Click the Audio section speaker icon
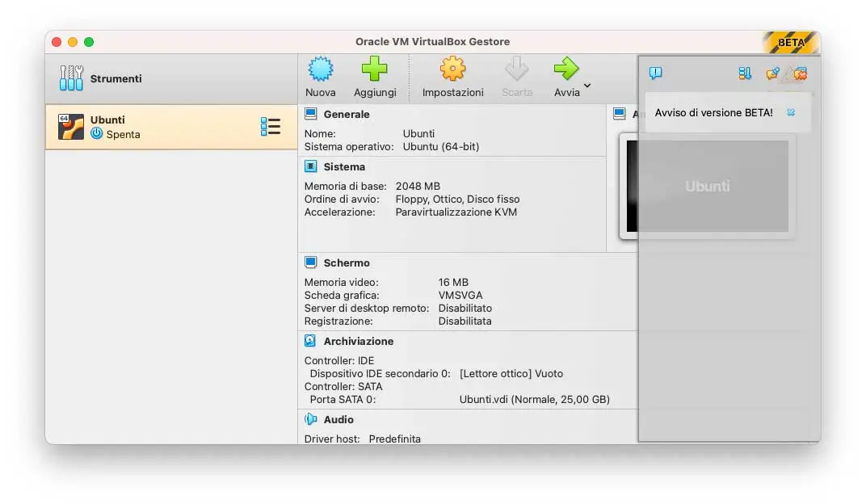Image resolution: width=866 pixels, height=504 pixels. (311, 419)
